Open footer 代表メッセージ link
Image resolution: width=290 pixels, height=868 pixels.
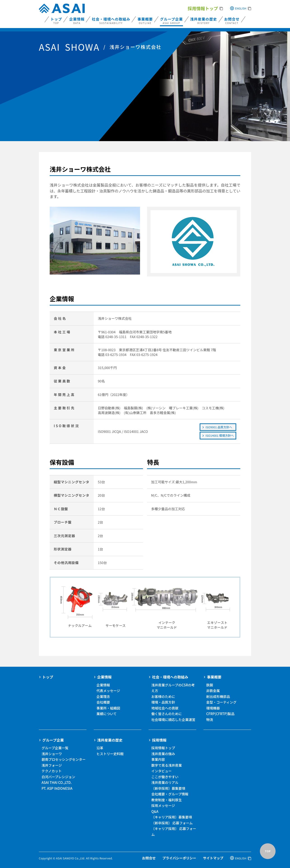coord(108,690)
